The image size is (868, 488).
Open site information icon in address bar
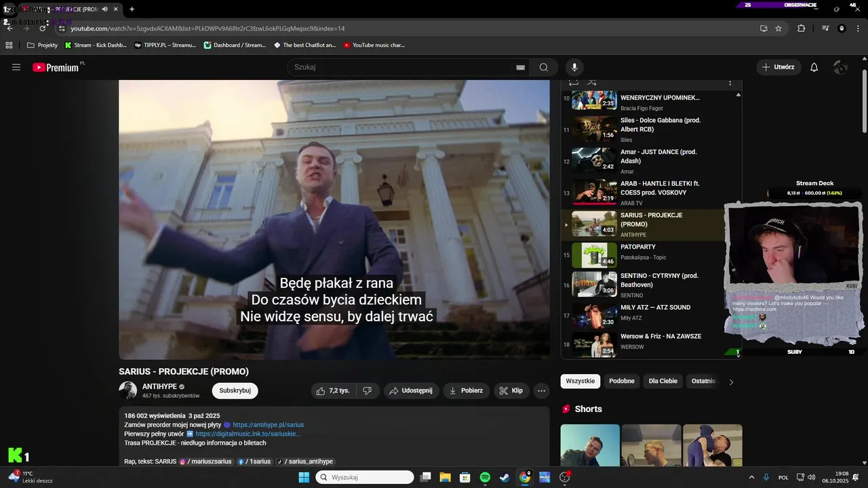click(62, 28)
